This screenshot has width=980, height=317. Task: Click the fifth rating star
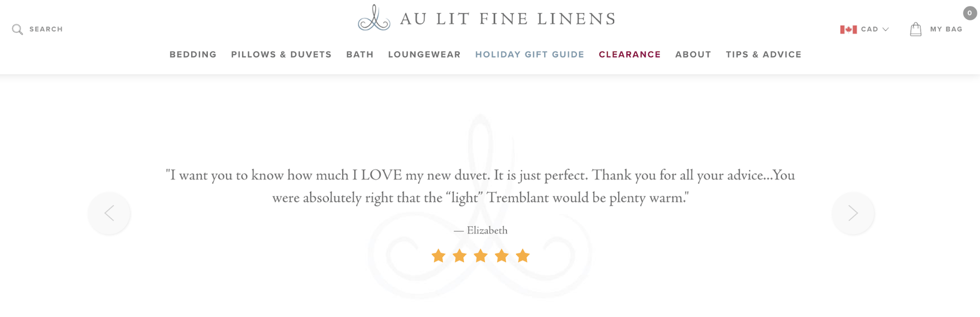522,256
